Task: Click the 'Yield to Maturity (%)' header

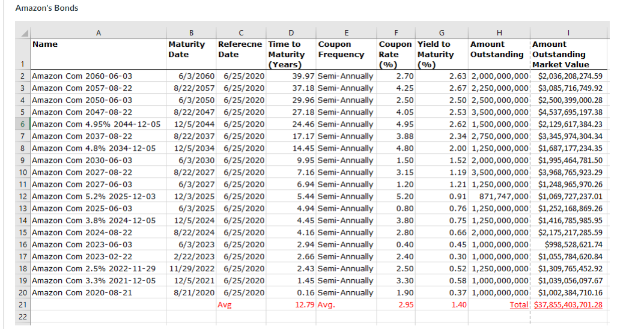Action: click(x=442, y=54)
